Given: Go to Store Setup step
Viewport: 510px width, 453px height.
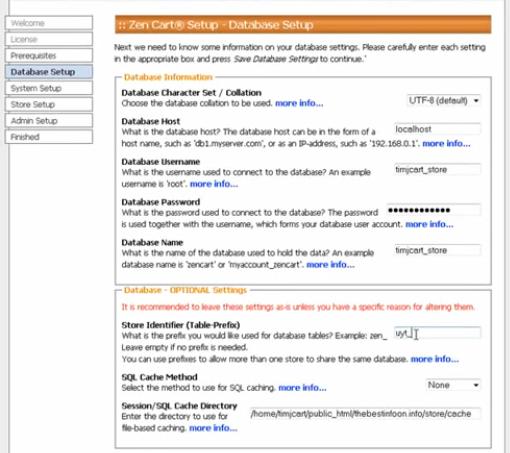Looking at the screenshot, I should 49,105.
